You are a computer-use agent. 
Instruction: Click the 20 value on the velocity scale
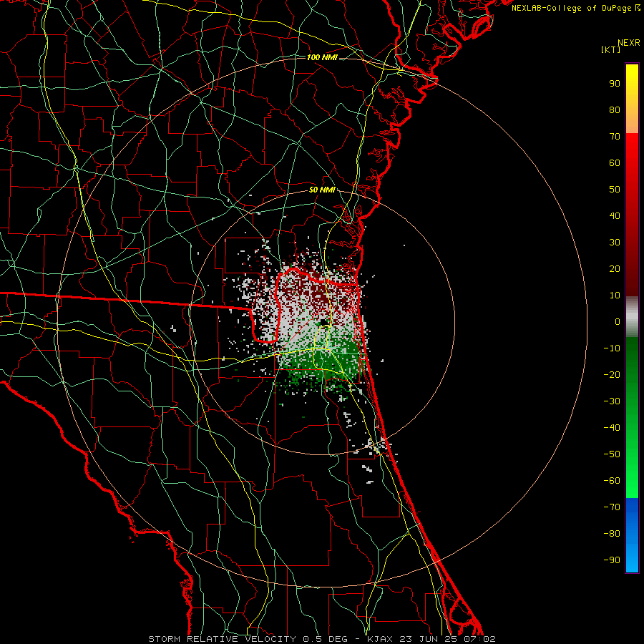[615, 269]
